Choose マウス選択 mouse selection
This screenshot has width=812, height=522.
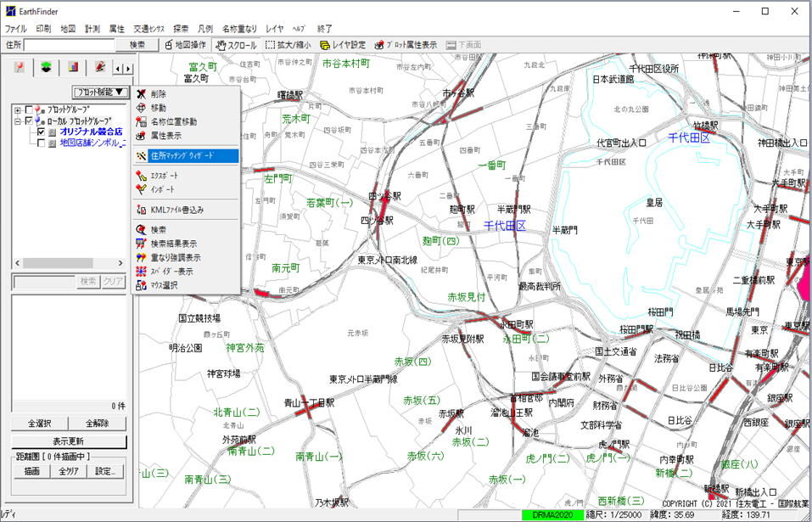tap(164, 284)
